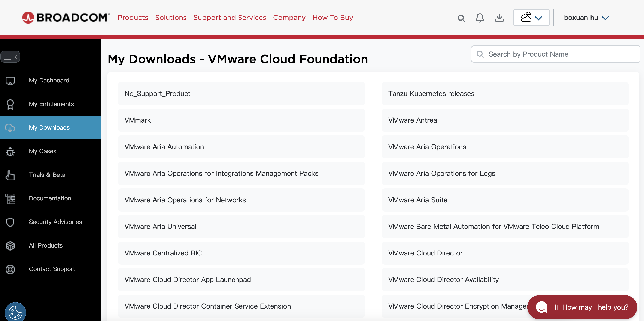Click the My Cases bug icon
The image size is (644, 321).
(10, 151)
